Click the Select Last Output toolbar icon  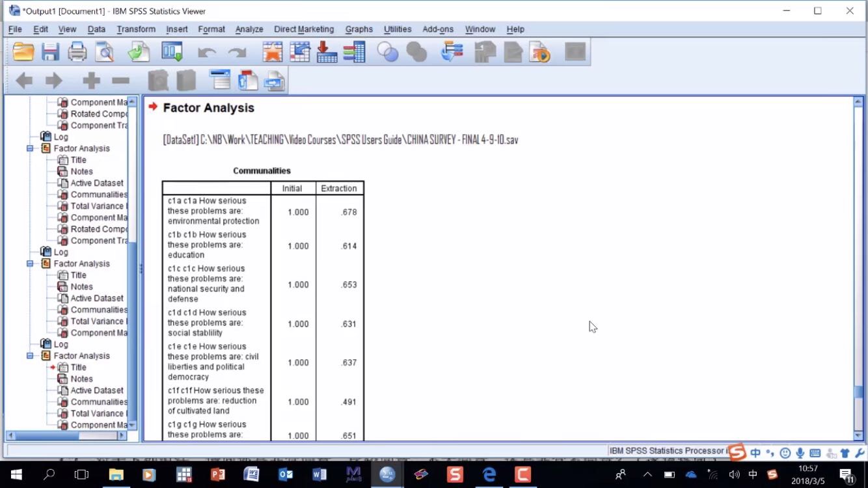click(452, 52)
